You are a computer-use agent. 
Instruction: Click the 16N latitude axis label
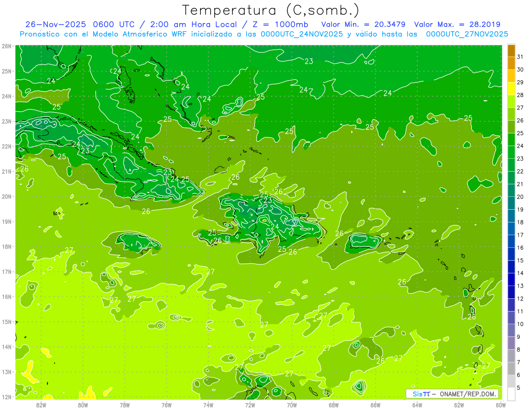(x=6, y=297)
